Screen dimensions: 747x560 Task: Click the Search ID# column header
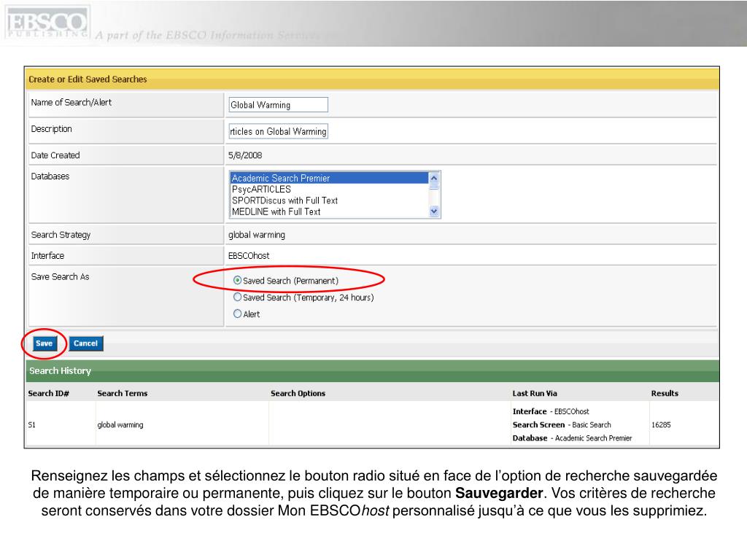point(49,393)
